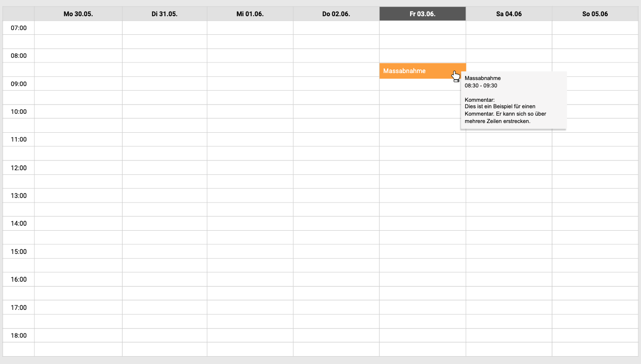Select the Mo 30.05. day header
The height and width of the screenshot is (364, 641).
[x=78, y=14]
